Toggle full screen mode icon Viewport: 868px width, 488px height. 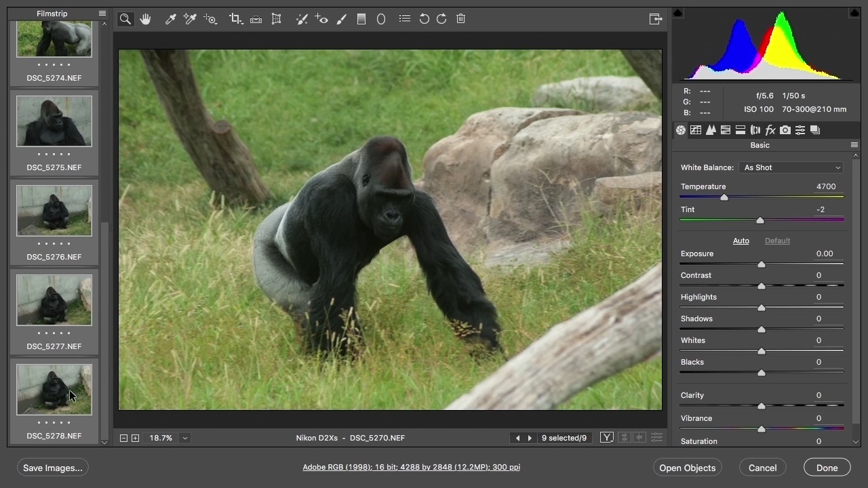655,19
